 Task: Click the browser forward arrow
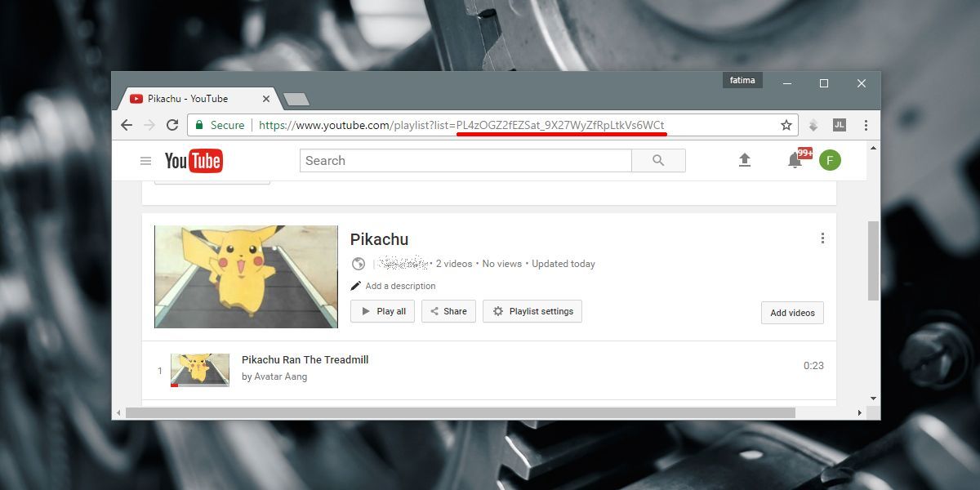click(149, 125)
